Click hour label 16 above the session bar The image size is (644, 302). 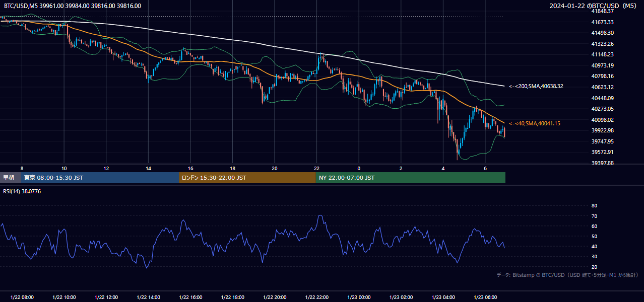coord(190,168)
